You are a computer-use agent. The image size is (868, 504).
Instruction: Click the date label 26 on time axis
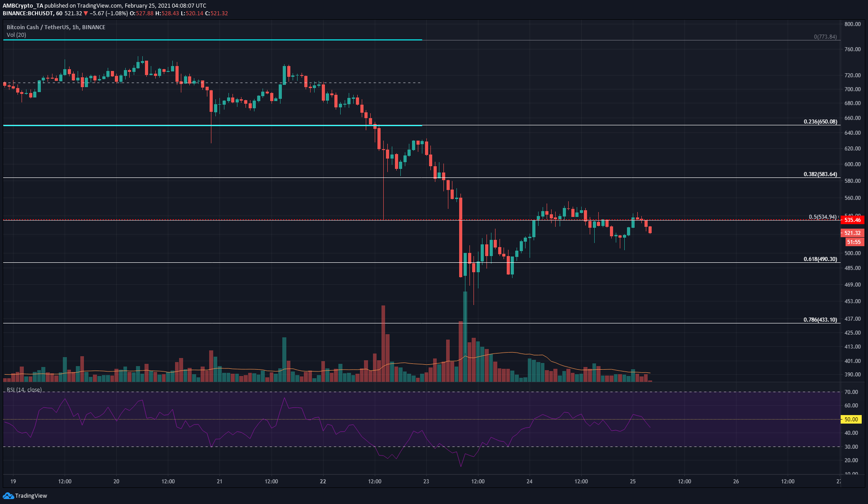[x=736, y=482]
